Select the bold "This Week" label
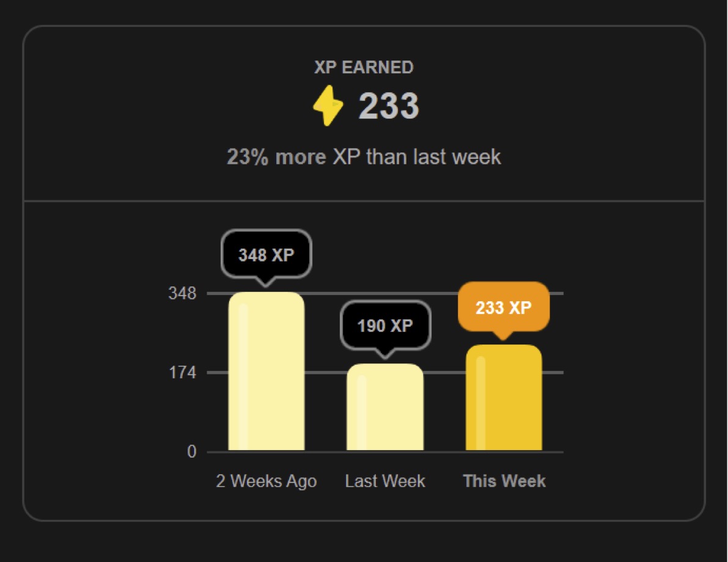This screenshot has width=728, height=562. click(504, 481)
